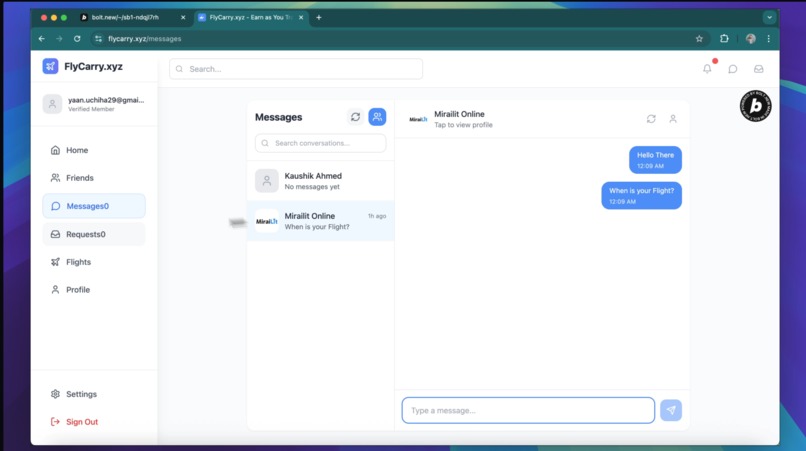Open Requests in sidebar
This screenshot has height=451, width=806.
coord(94,234)
